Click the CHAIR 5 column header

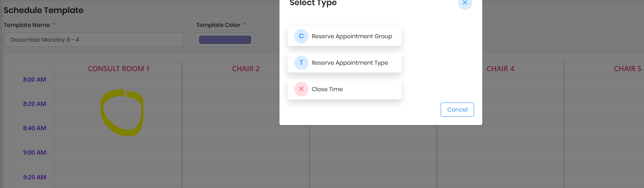pyautogui.click(x=627, y=69)
